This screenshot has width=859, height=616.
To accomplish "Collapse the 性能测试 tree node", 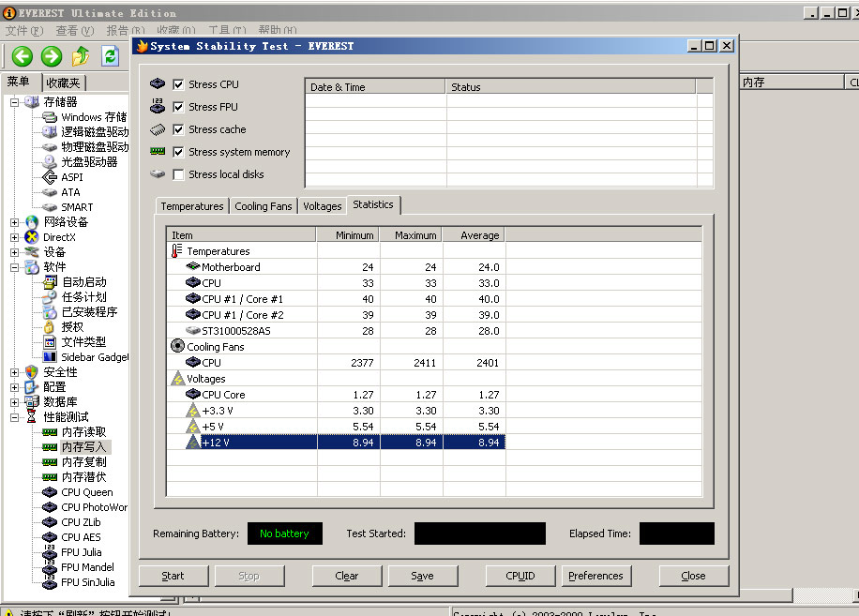I will pyautogui.click(x=14, y=417).
